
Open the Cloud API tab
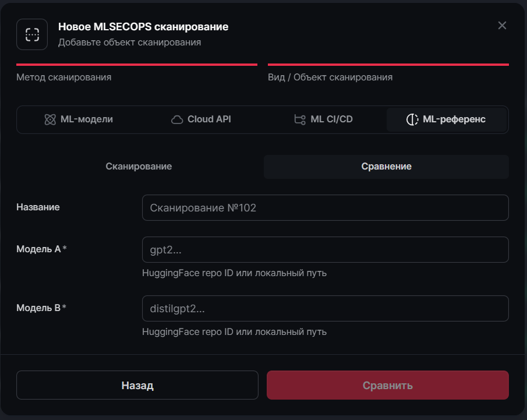(201, 119)
